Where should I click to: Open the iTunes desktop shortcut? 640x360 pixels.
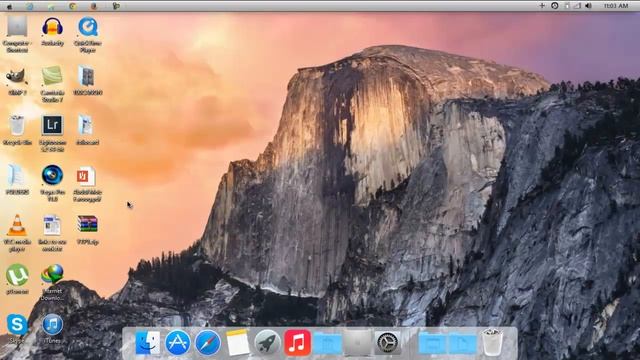[x=52, y=324]
